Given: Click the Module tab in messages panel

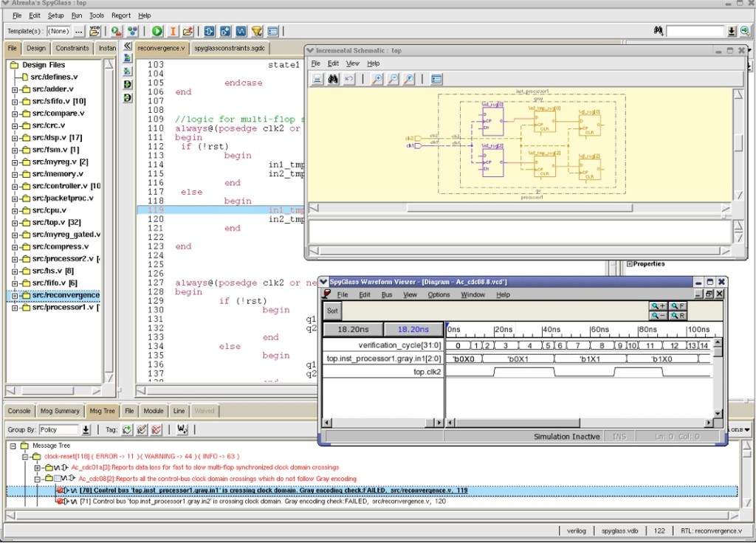Looking at the screenshot, I should click(154, 411).
